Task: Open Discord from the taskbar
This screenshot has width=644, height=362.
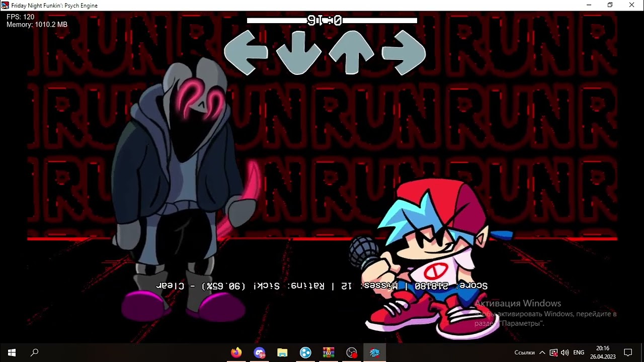Action: pos(259,352)
